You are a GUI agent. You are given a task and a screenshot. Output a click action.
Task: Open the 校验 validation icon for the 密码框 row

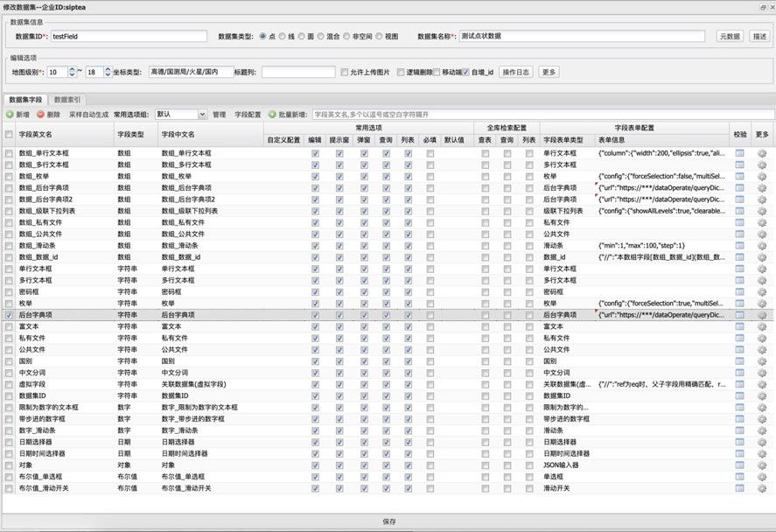(739, 291)
